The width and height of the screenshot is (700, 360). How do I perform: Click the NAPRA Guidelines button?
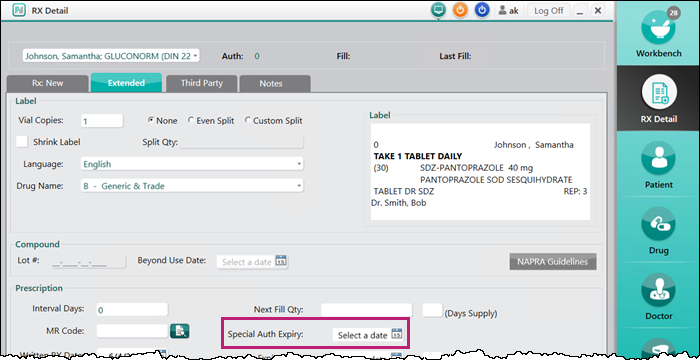(x=553, y=262)
